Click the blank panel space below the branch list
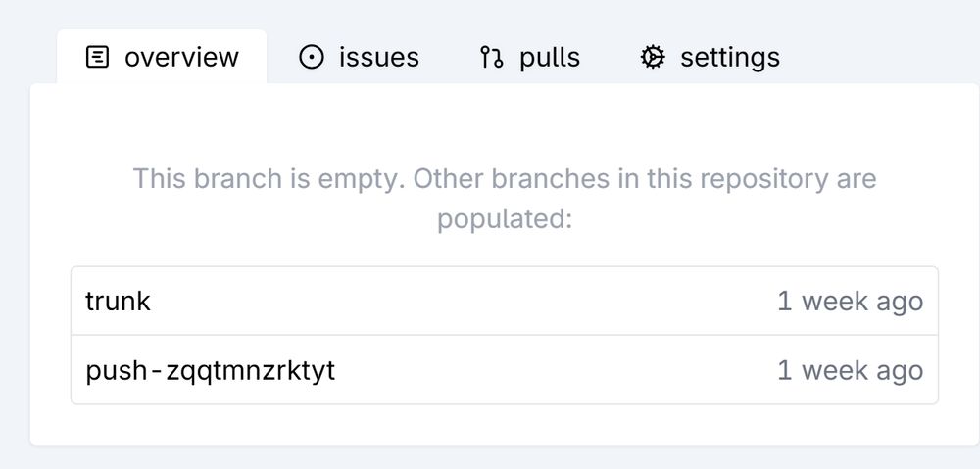Screen dimensions: 980x469 [505, 425]
